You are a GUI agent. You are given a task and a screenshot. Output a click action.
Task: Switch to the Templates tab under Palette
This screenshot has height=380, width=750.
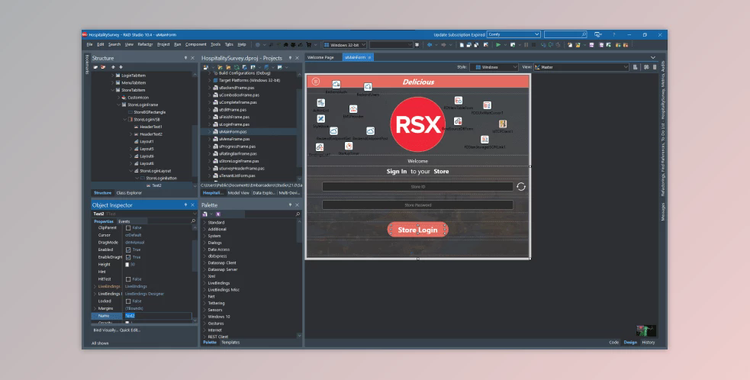231,343
